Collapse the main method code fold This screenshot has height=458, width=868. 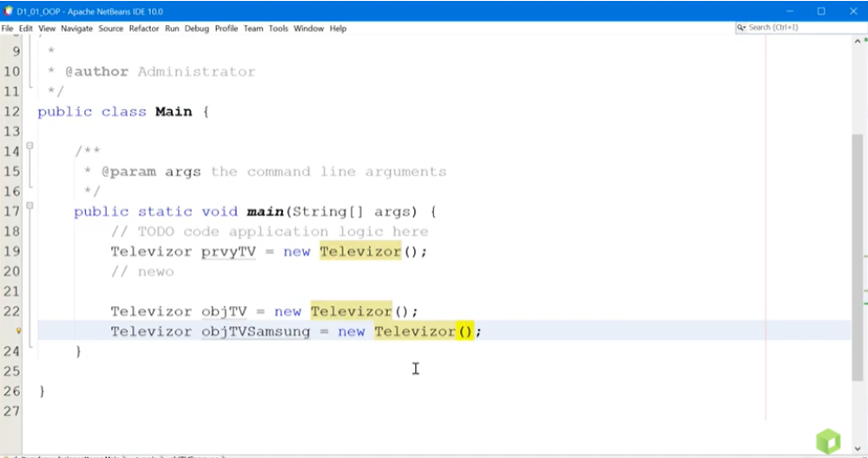click(30, 206)
